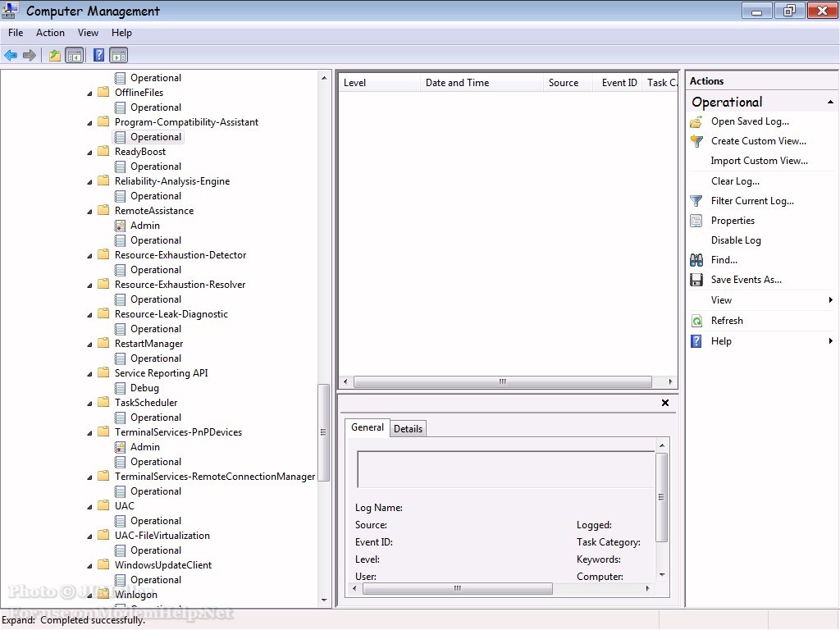Sort events by the Event ID column
Image resolution: width=840 pixels, height=630 pixels.
click(619, 83)
